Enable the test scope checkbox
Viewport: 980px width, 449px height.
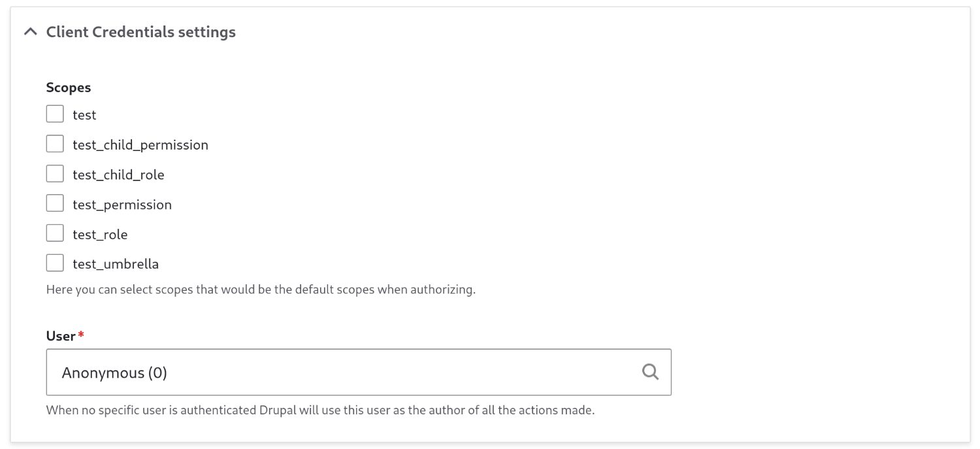pos(55,113)
